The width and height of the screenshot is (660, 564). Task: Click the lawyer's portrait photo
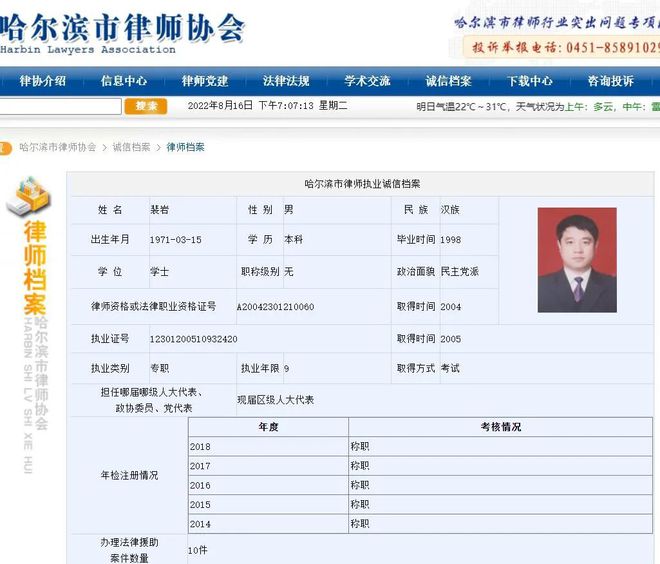[x=577, y=260]
